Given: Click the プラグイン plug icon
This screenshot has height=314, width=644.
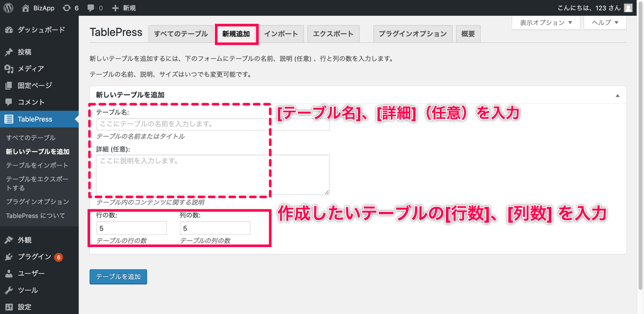Looking at the screenshot, I should point(9,257).
